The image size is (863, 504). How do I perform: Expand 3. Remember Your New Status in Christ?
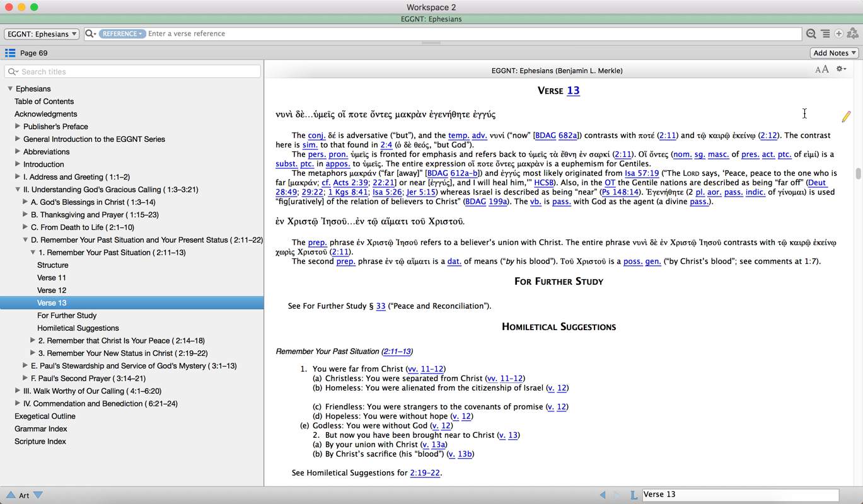pyautogui.click(x=33, y=353)
